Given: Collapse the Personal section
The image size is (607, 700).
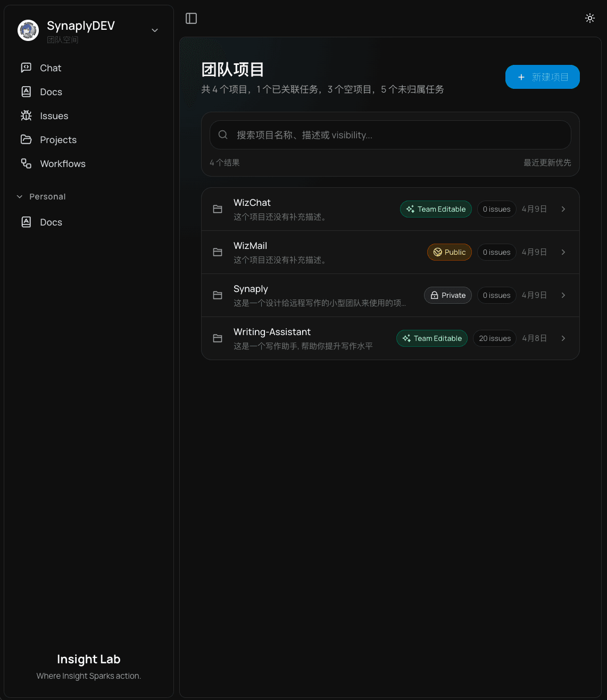Looking at the screenshot, I should (x=19, y=196).
